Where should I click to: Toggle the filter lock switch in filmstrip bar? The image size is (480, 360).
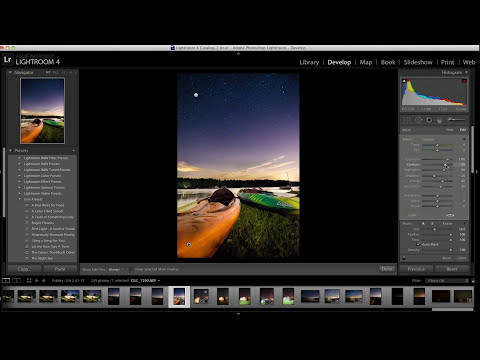pyautogui.click(x=473, y=281)
